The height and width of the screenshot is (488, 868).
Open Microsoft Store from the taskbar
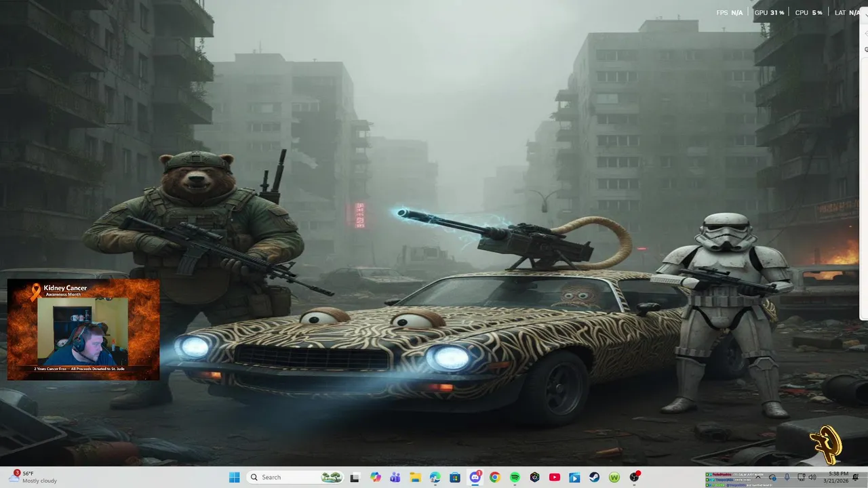(x=455, y=477)
